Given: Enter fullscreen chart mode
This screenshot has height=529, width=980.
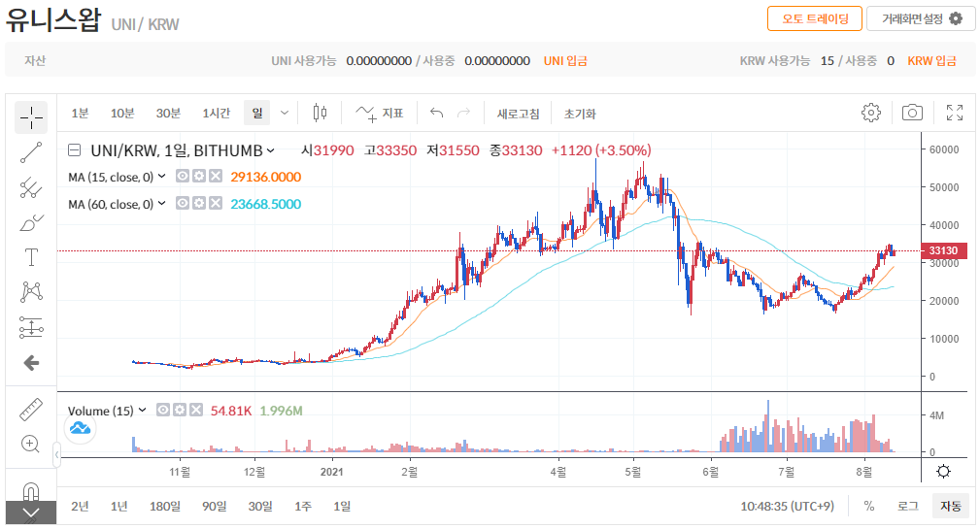Looking at the screenshot, I should click(955, 113).
